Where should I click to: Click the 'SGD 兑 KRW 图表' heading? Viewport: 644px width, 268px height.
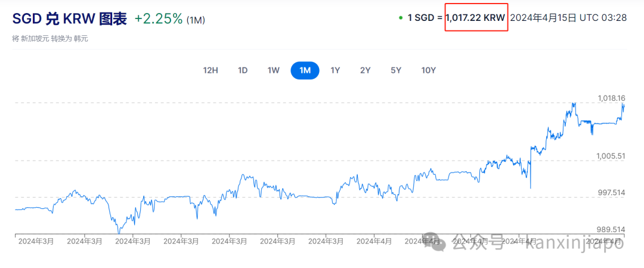tap(70, 19)
